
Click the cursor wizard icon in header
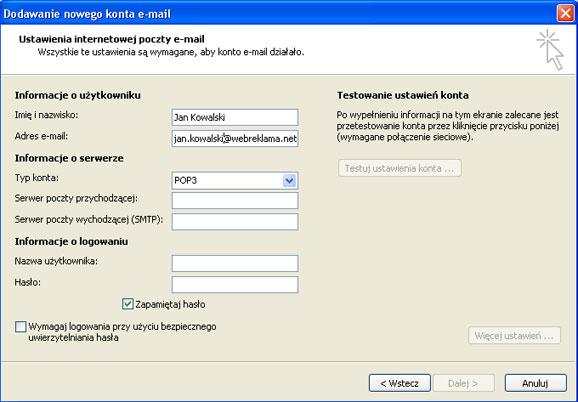coord(550,50)
